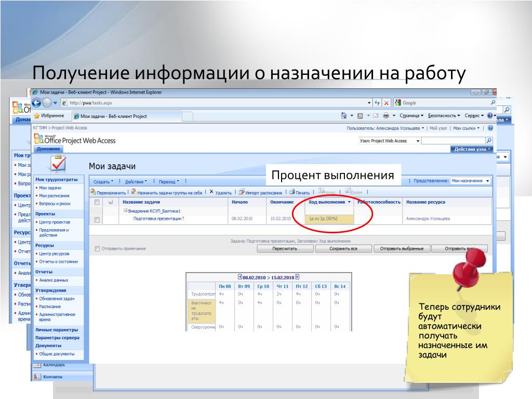Viewport: 532px width, 399px height.
Task: Collapse the Внедрение КСУП_Балтика1 group
Action: [125, 211]
